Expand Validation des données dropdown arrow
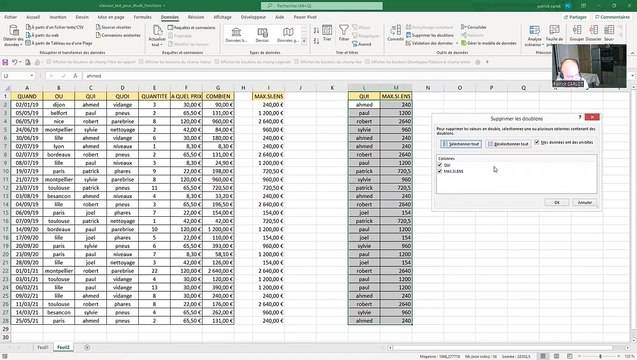Image resolution: width=637 pixels, height=360 pixels. click(x=457, y=43)
